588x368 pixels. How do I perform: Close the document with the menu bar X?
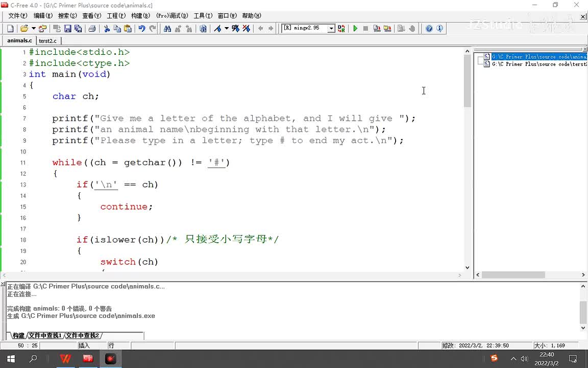coord(583,16)
